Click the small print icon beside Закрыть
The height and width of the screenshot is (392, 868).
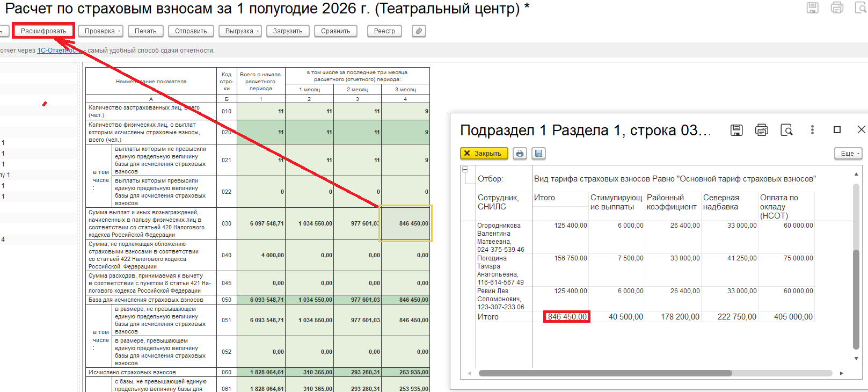click(x=520, y=154)
